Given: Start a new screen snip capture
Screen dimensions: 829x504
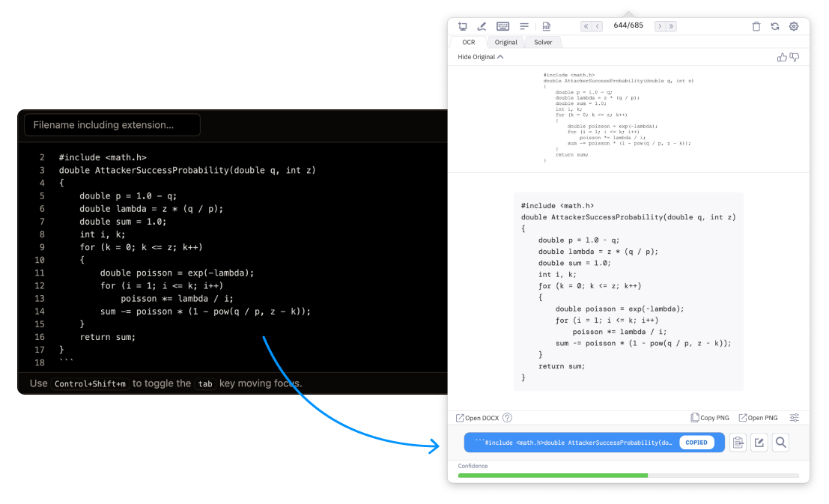Looking at the screenshot, I should [x=463, y=26].
